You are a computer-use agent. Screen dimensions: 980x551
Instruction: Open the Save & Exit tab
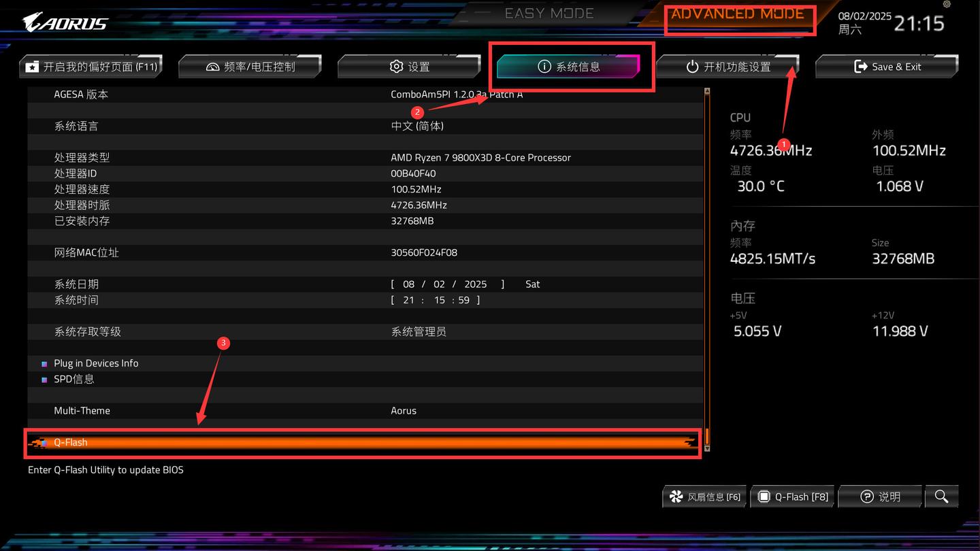(887, 67)
